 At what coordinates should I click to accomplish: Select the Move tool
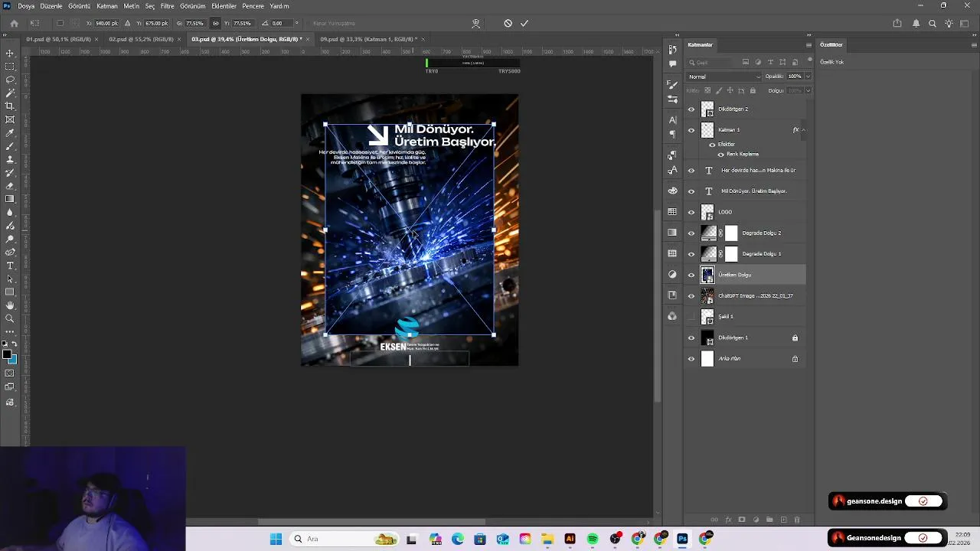tap(10, 53)
